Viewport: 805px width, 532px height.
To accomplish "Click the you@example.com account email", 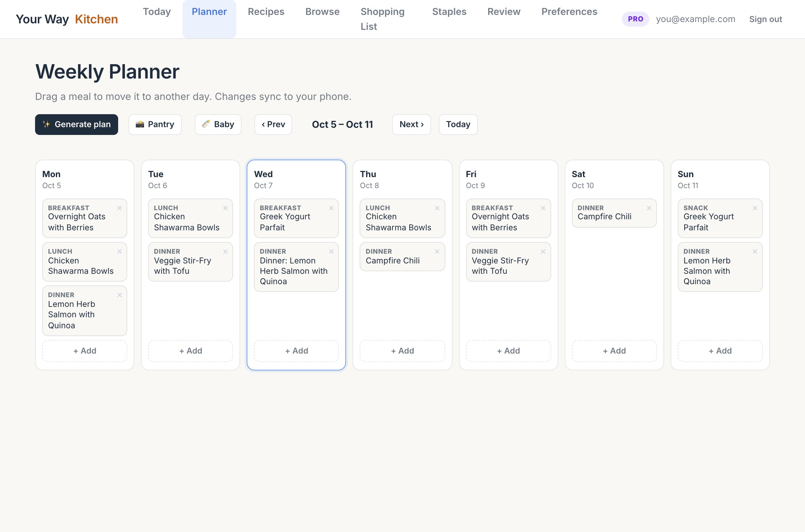I will (695, 19).
